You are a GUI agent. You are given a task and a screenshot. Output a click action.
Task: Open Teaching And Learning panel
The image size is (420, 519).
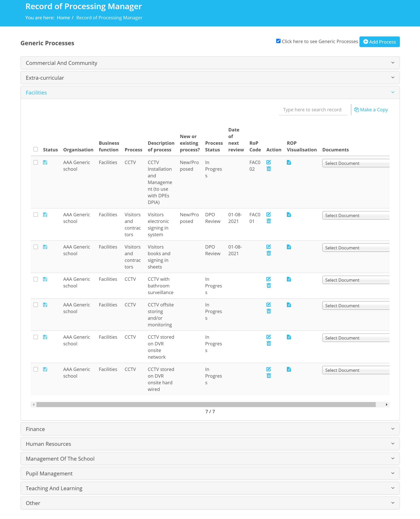(x=210, y=488)
